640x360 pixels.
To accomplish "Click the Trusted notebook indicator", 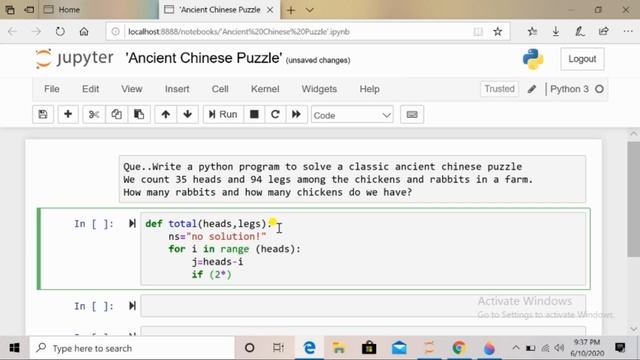I will click(499, 89).
